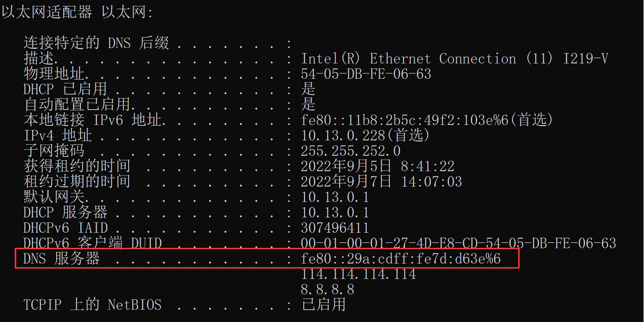Click the highlighted IPv6 DNS server address
Image resolution: width=644 pixels, height=322 pixels.
click(x=401, y=259)
